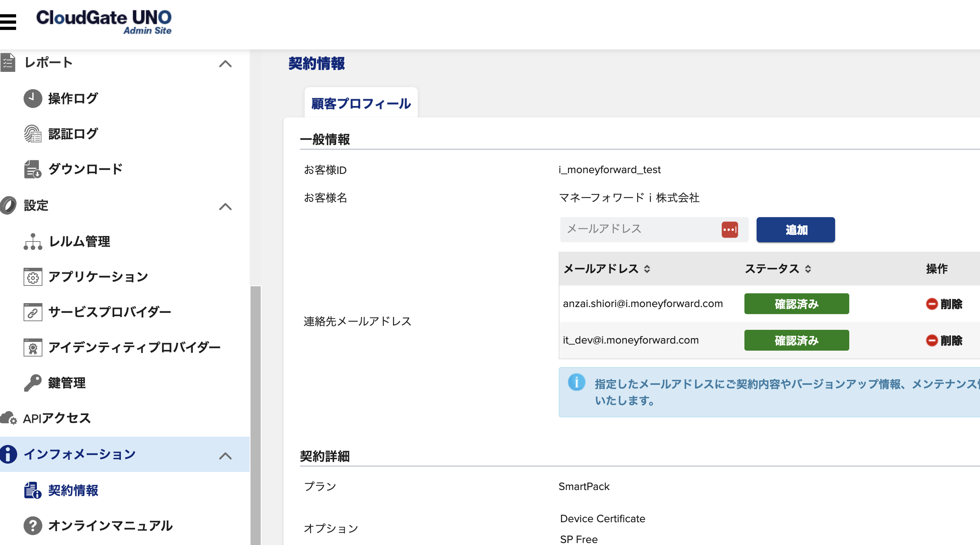Screen dimensions: 980x545
Task: Click the link window icon for サービスプロバイダー
Action: point(33,312)
